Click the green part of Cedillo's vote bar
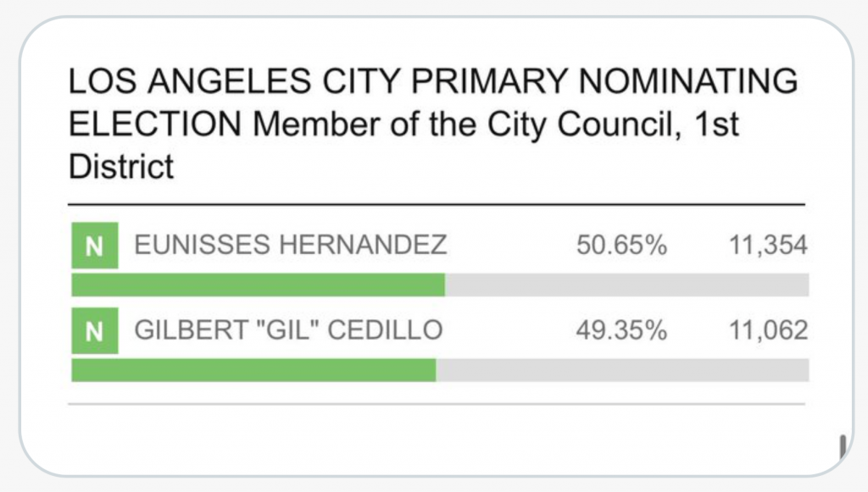This screenshot has height=492, width=868. click(x=253, y=370)
